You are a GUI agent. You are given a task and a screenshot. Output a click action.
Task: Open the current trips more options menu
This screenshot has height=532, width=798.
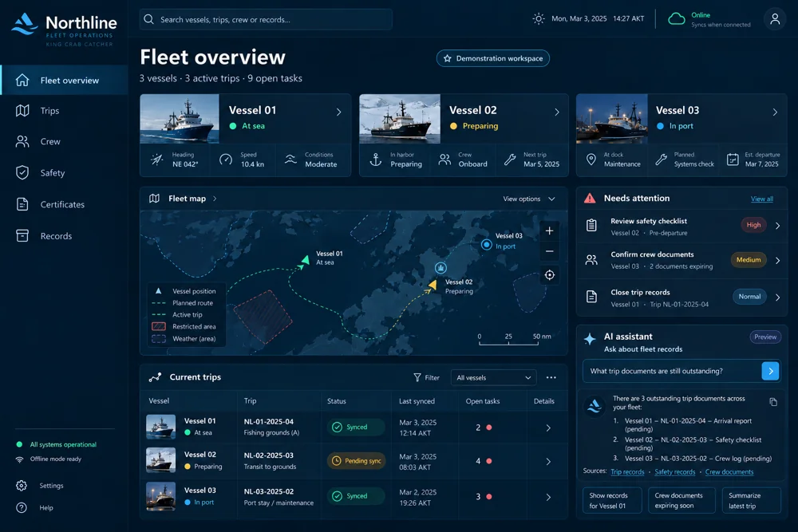(551, 377)
